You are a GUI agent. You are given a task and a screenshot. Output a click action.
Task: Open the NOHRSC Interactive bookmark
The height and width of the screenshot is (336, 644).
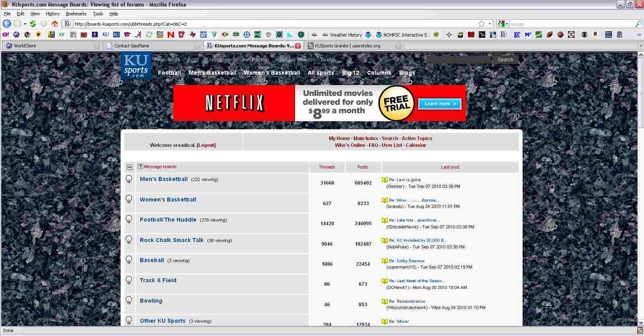[403, 35]
